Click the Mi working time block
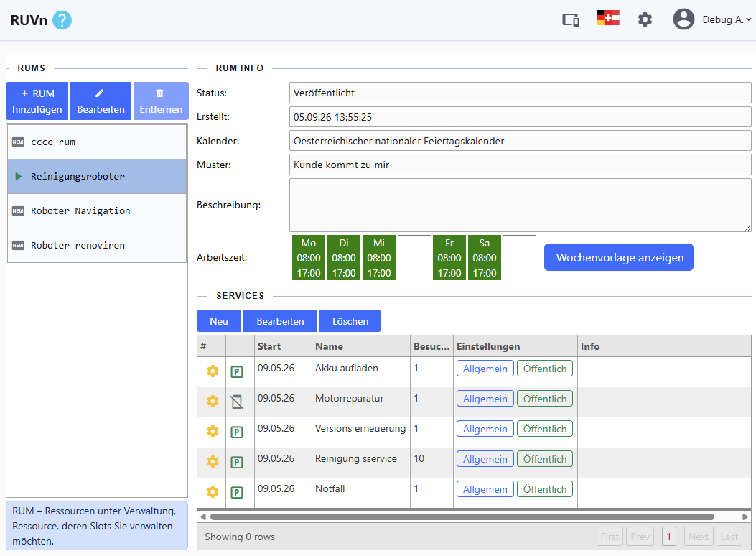 coord(379,257)
